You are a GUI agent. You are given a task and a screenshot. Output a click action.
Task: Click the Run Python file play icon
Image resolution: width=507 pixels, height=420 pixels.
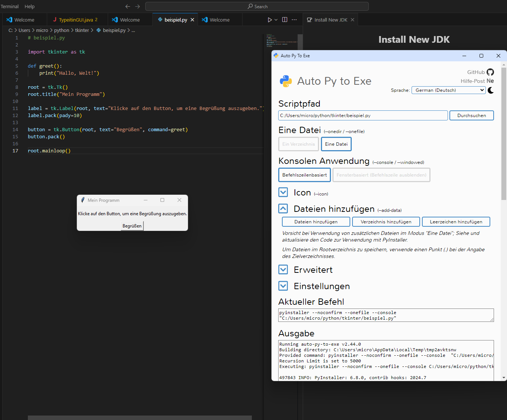point(270,20)
